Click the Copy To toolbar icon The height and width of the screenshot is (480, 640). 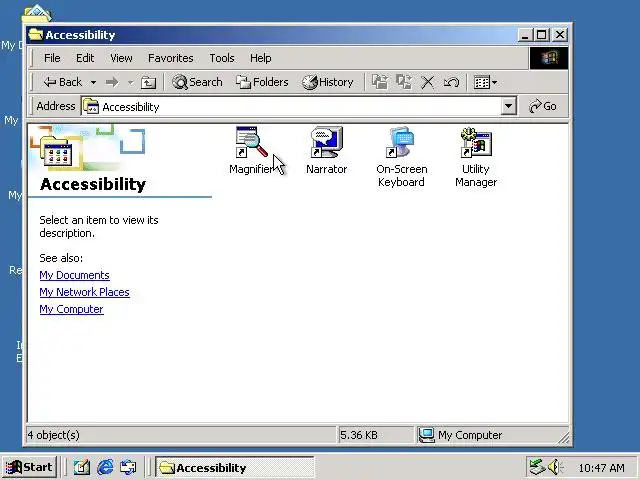404,82
